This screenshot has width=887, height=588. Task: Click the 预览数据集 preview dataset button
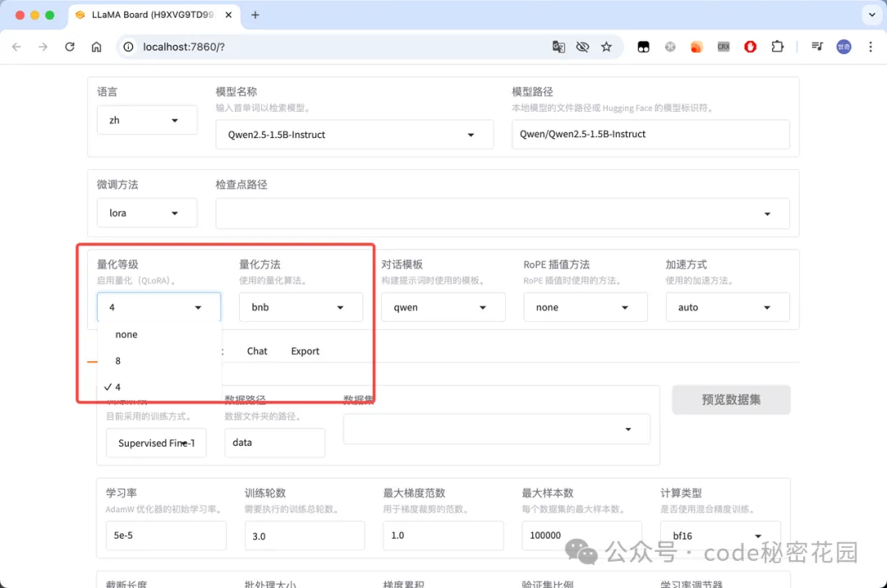point(731,399)
